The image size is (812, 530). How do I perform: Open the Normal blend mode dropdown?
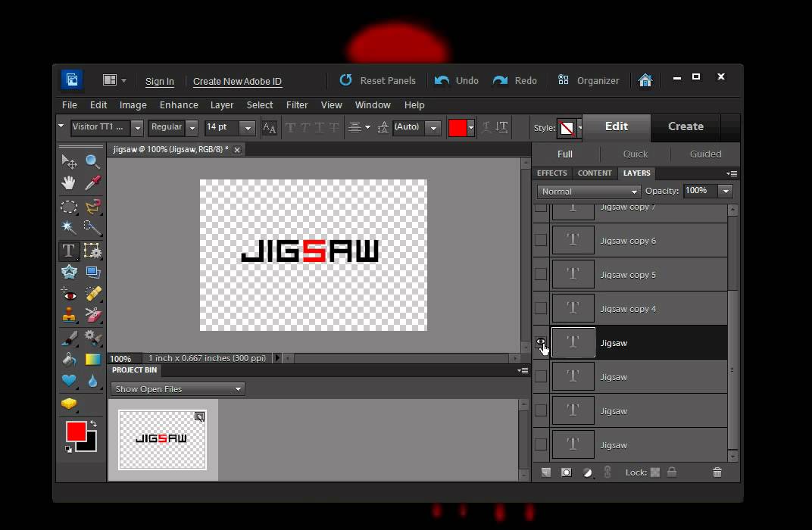[588, 191]
